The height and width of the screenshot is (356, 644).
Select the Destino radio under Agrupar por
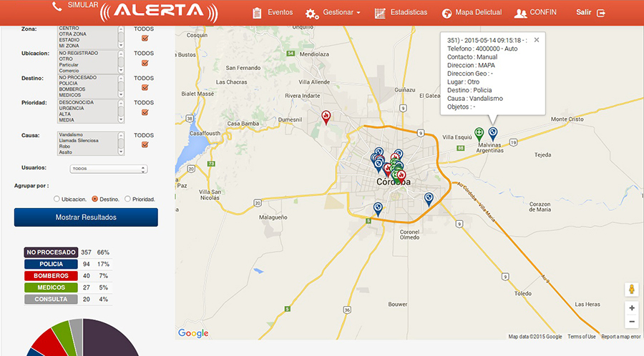point(95,199)
